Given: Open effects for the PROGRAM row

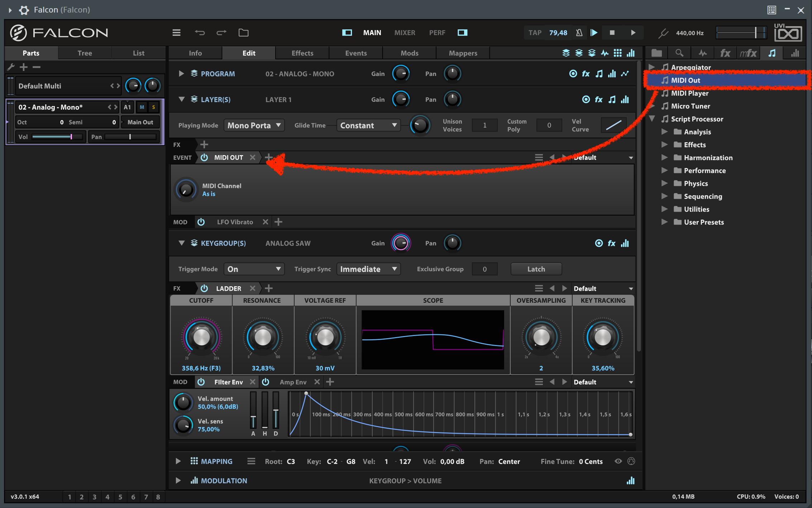Looking at the screenshot, I should [x=586, y=74].
